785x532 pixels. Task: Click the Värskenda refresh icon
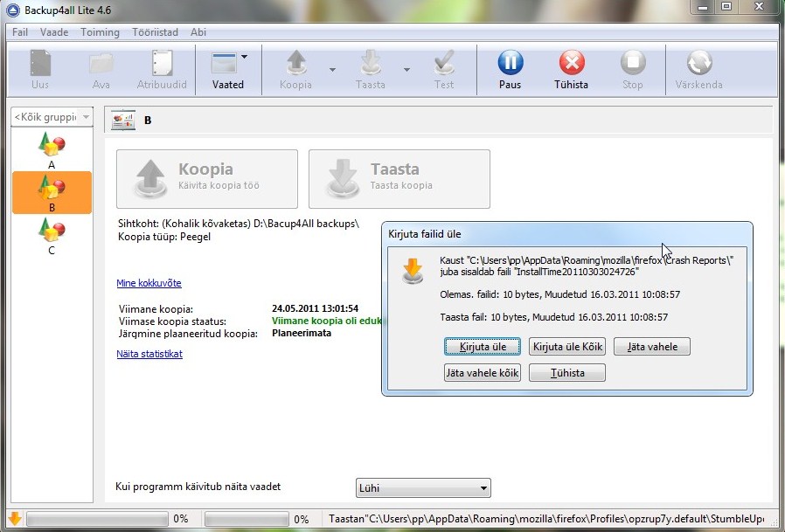[698, 63]
